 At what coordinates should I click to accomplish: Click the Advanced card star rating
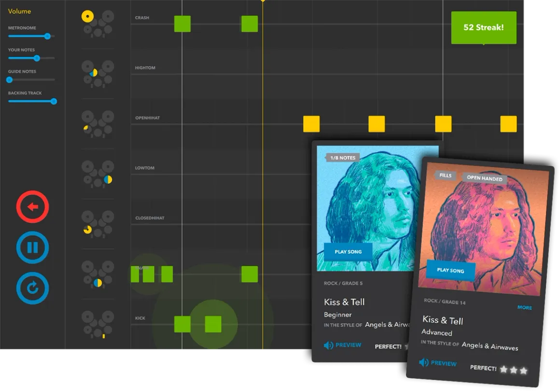[514, 370]
